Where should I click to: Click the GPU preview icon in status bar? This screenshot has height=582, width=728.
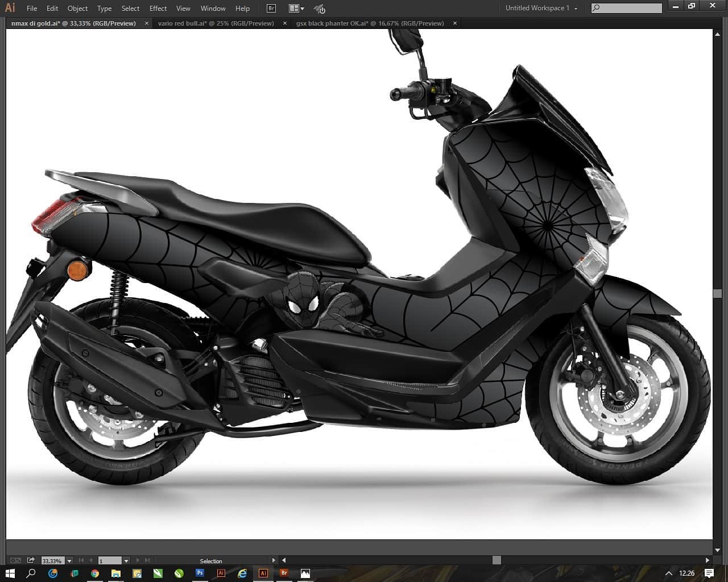15,560
